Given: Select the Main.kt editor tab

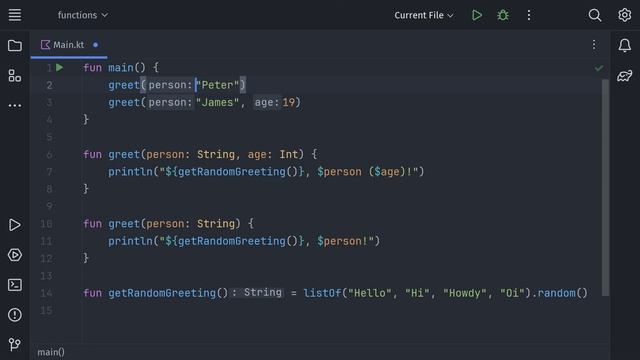Looking at the screenshot, I should [69, 44].
